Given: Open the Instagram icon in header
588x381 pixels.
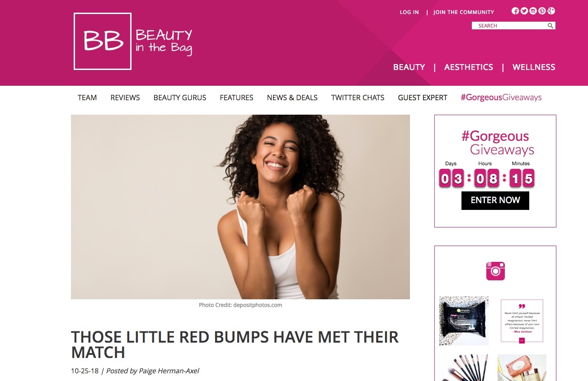Looking at the screenshot, I should [533, 11].
